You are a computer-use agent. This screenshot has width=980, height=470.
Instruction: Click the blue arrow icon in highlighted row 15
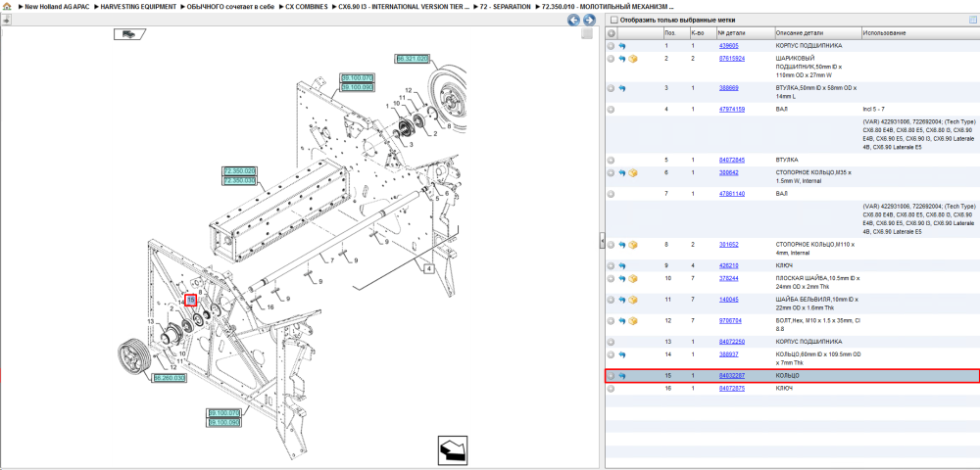pos(622,376)
